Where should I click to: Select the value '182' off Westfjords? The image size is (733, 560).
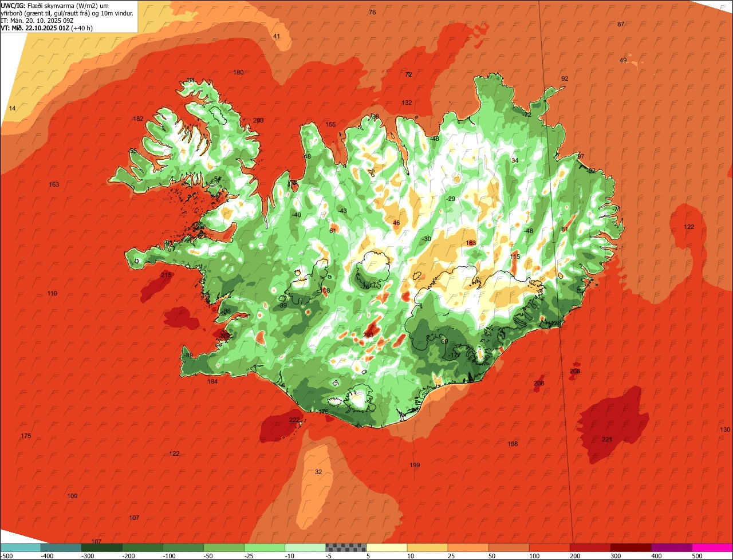[138, 119]
